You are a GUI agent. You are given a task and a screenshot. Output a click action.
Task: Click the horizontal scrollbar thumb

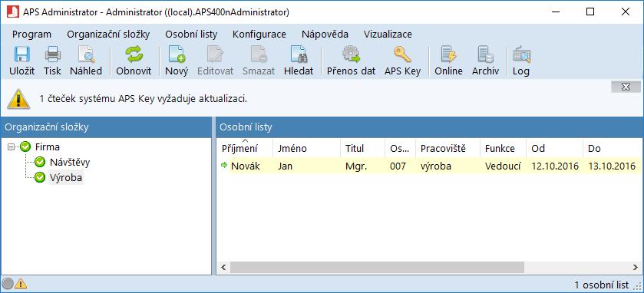[377, 268]
